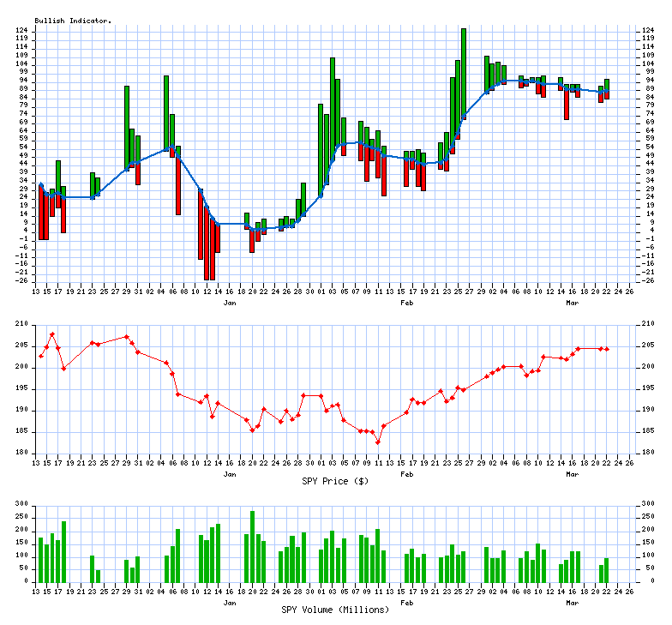Click the '-26' label on the right indicator axis

[647, 280]
